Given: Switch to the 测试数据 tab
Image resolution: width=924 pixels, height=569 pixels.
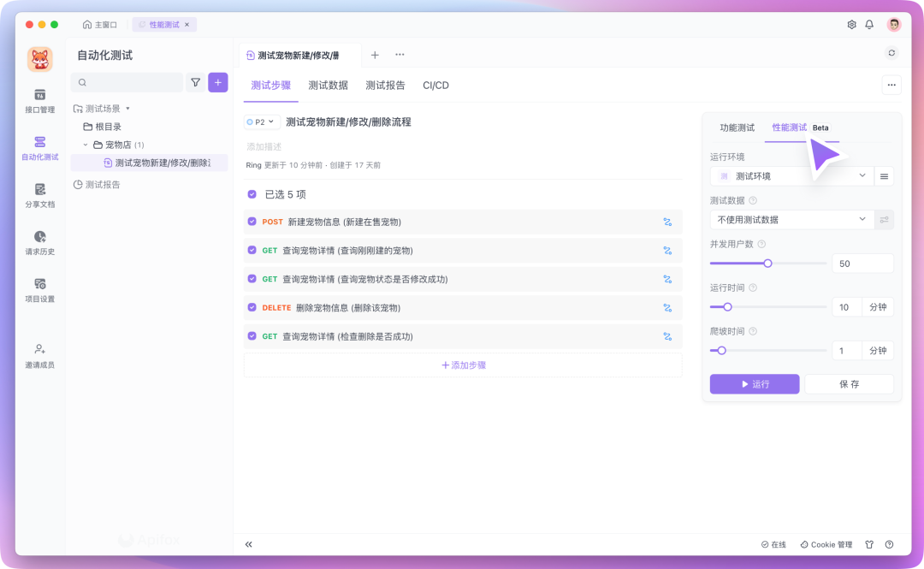Looking at the screenshot, I should (x=329, y=86).
